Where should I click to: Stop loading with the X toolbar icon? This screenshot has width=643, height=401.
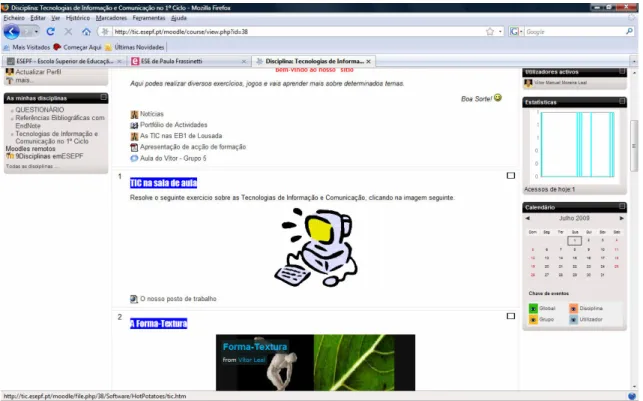pyautogui.click(x=68, y=32)
